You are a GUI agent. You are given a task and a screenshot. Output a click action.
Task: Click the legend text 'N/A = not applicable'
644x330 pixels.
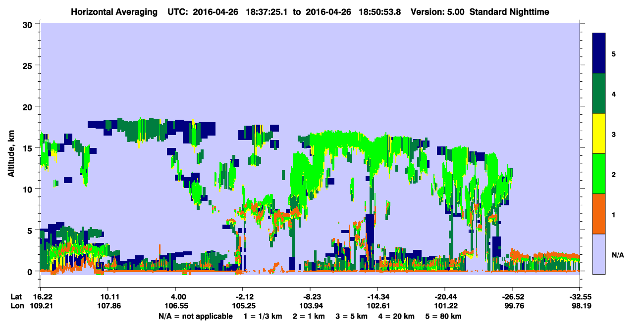tap(195, 316)
